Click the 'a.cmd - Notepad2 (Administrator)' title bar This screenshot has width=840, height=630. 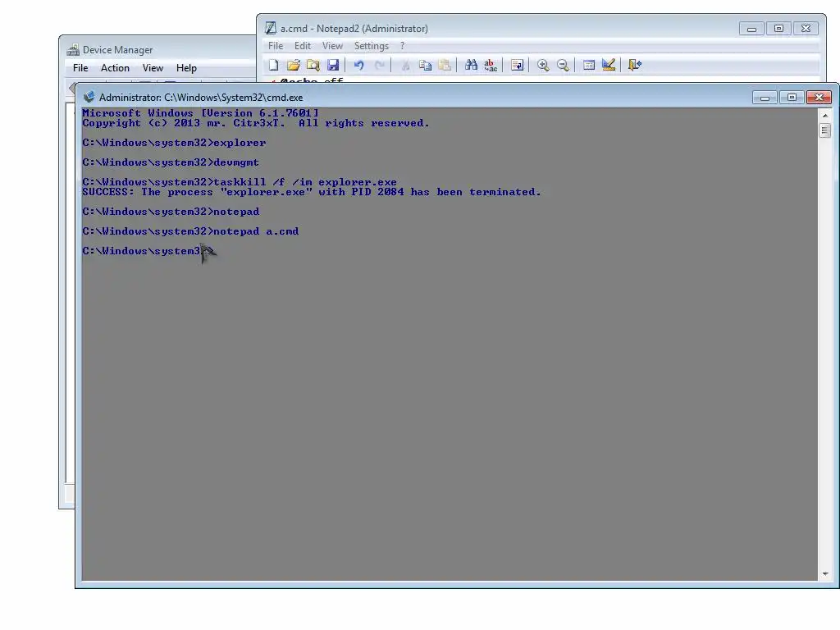point(354,29)
